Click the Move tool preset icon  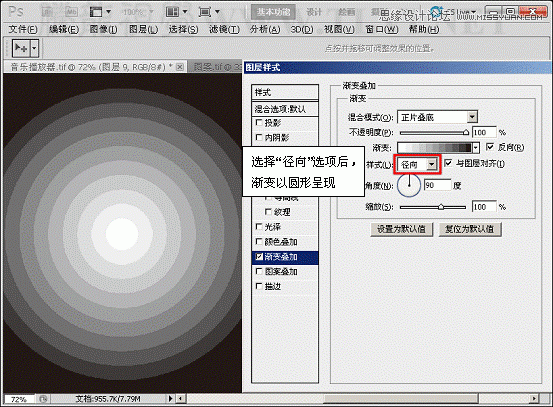point(21,48)
